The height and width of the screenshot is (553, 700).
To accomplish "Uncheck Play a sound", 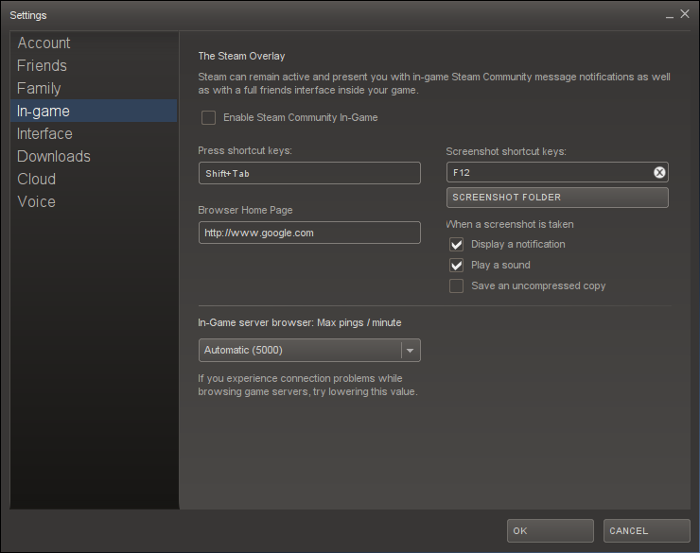I will (456, 265).
